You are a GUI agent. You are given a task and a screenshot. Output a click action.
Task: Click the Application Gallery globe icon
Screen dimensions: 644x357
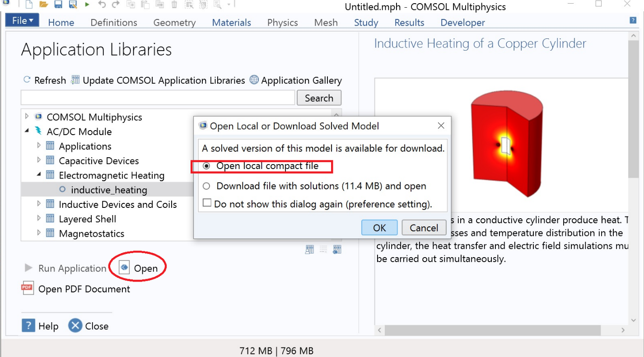coord(254,80)
